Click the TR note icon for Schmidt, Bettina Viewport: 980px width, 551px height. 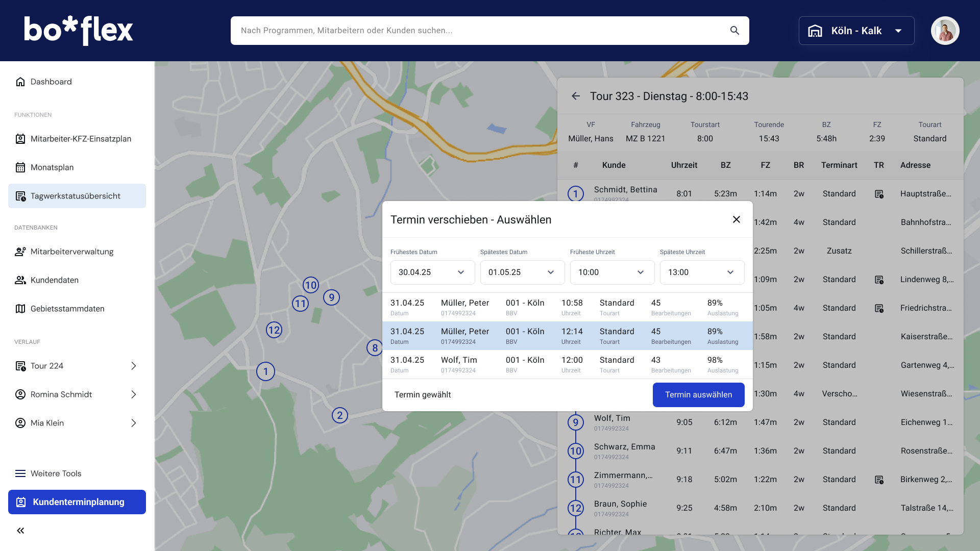point(879,194)
